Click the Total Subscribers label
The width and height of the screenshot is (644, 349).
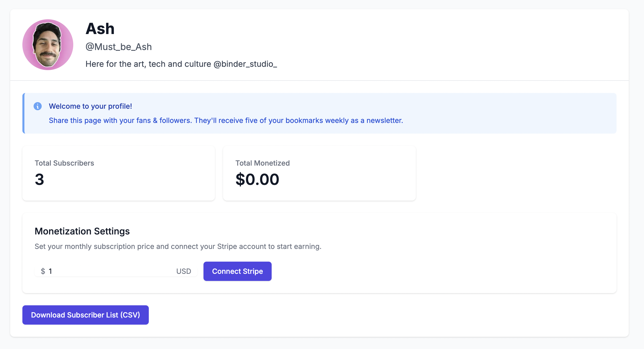64,163
